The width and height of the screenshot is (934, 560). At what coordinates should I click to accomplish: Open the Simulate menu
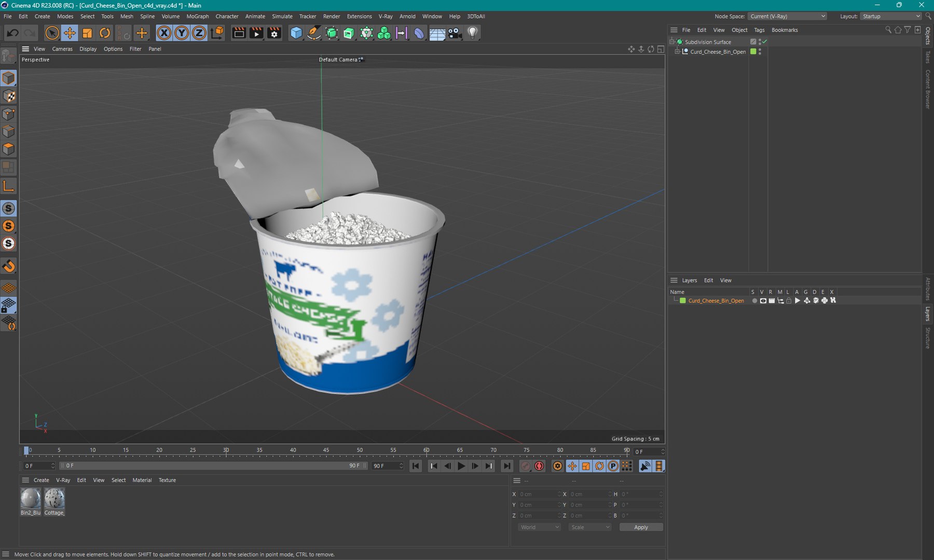[282, 16]
